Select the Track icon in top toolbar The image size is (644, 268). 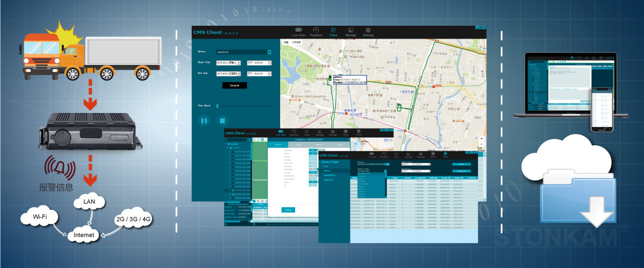333,31
